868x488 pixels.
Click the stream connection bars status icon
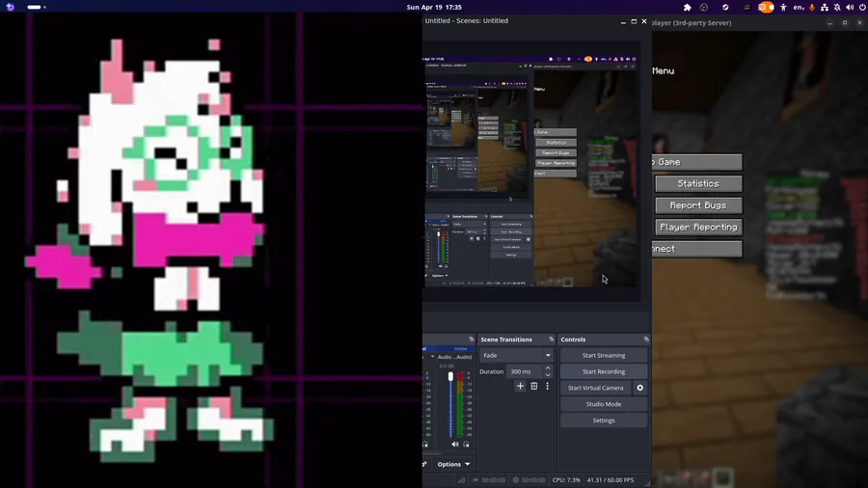point(461,479)
